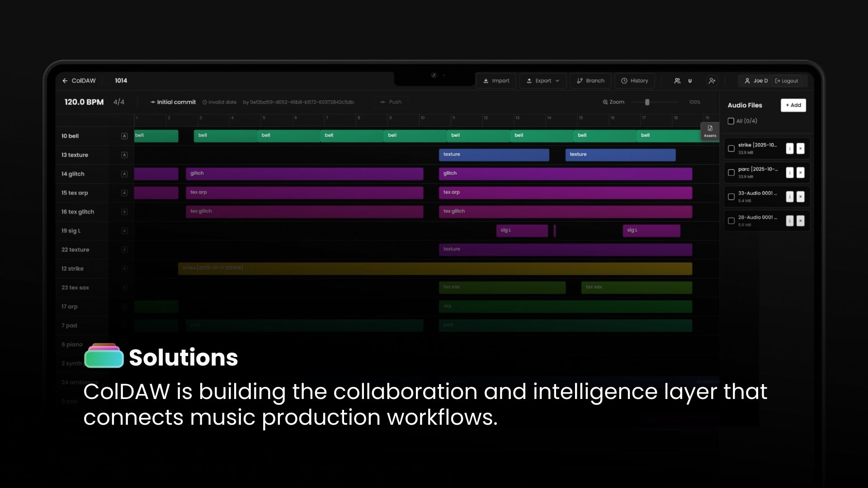Click the 4/4 time signature
Screen dimensions: 868x488
point(119,102)
